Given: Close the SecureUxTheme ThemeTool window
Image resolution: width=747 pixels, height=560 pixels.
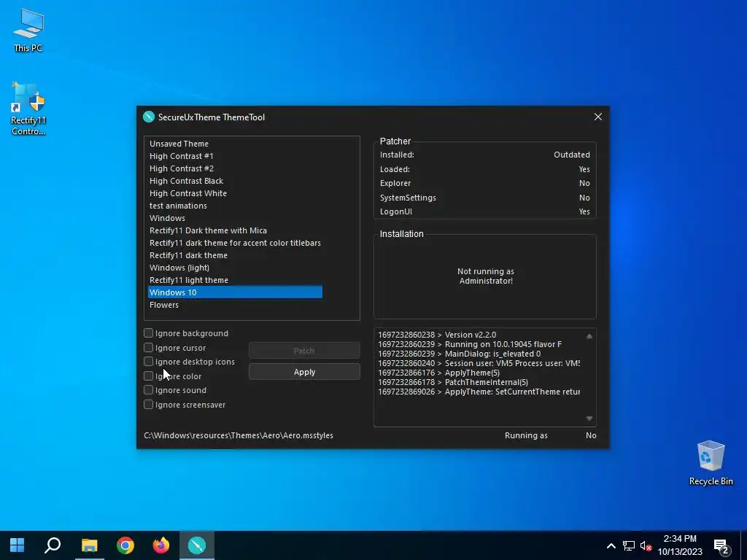Looking at the screenshot, I should (x=598, y=117).
